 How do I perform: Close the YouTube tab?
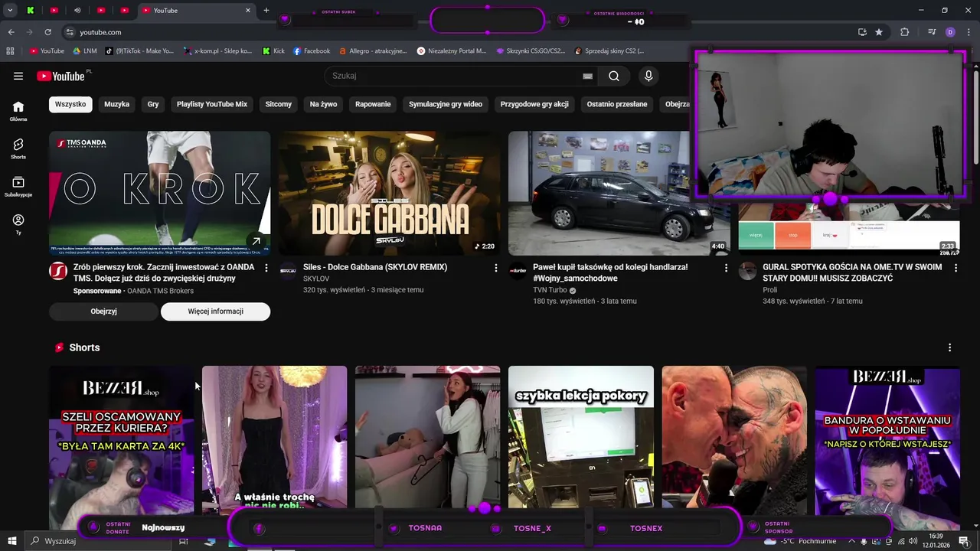click(x=248, y=11)
